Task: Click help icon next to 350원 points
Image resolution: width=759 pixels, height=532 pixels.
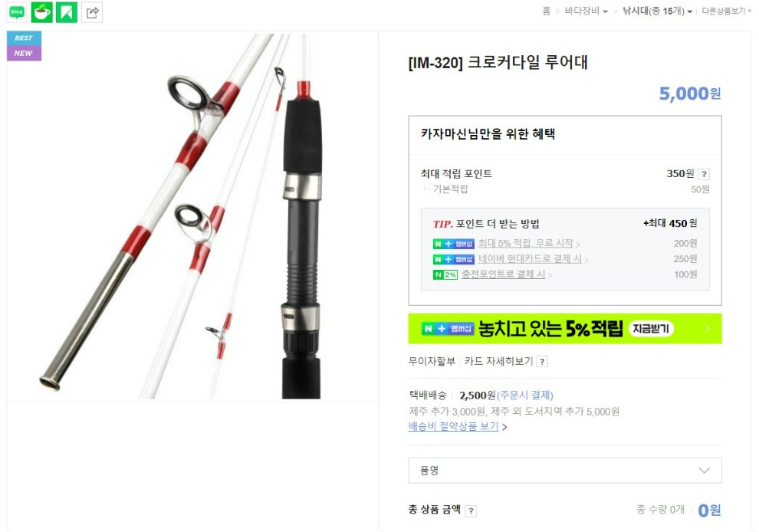Action: pos(704,174)
